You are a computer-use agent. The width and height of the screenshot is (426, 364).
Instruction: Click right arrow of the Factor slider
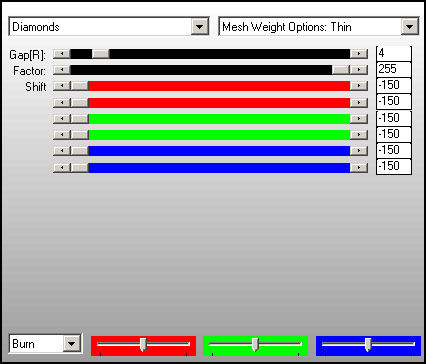pos(359,70)
